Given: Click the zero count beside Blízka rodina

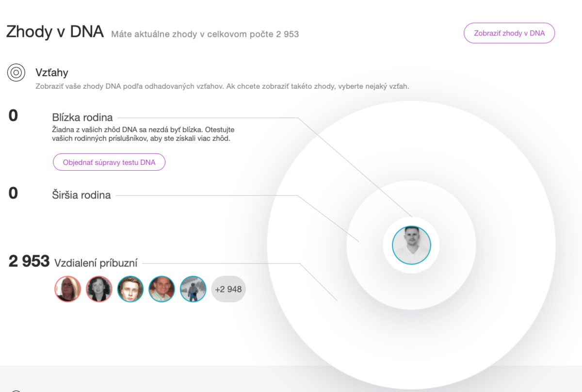Looking at the screenshot, I should click(13, 115).
